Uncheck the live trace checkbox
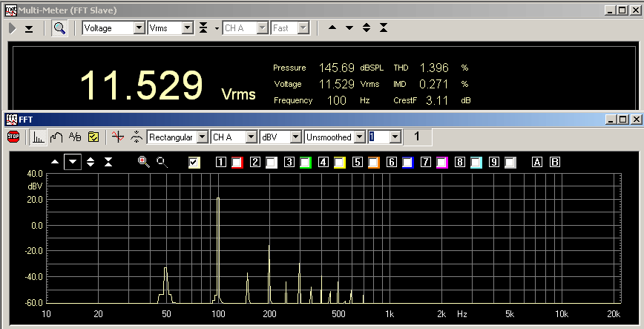This screenshot has height=329, width=644. [x=194, y=163]
